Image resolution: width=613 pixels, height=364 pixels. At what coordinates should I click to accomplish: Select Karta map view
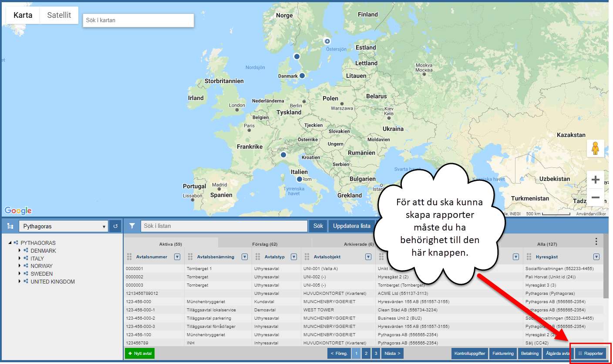click(23, 15)
